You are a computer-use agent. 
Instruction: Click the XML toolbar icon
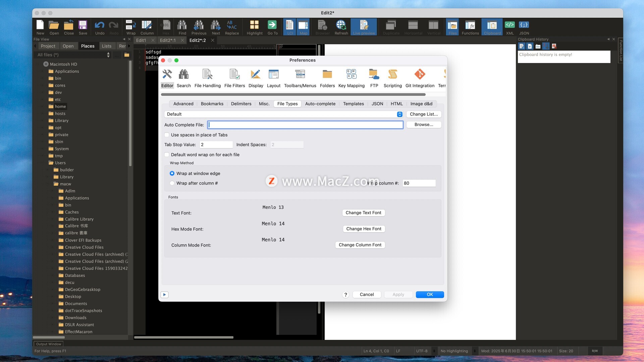510,27
